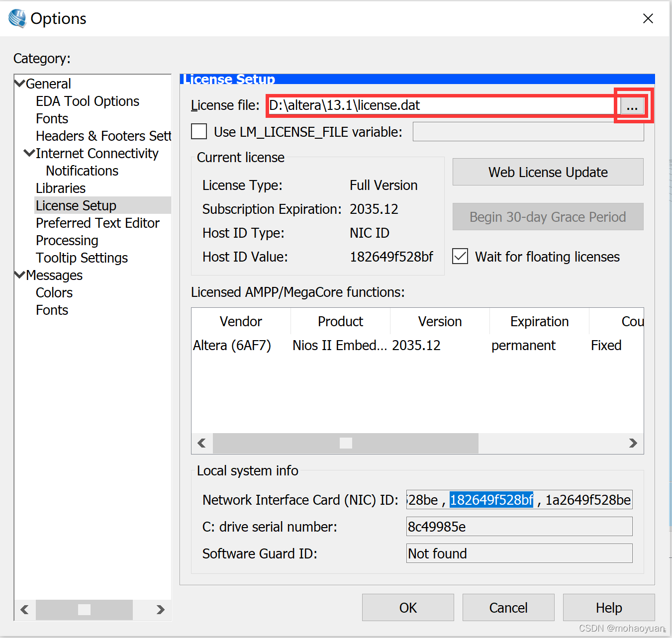The height and width of the screenshot is (638, 672).
Task: Click the Expiration column header
Action: (540, 322)
